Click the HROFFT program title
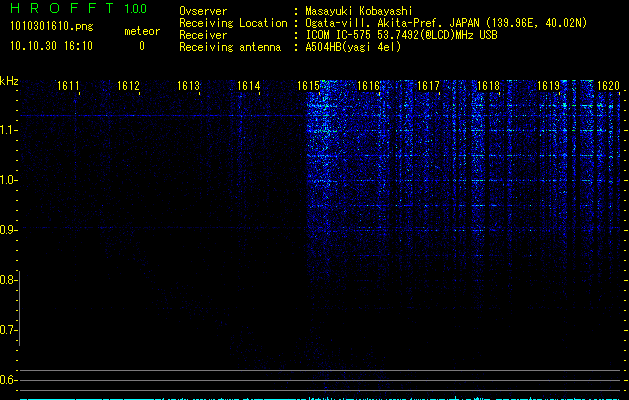629x400 pixels. pos(62,8)
